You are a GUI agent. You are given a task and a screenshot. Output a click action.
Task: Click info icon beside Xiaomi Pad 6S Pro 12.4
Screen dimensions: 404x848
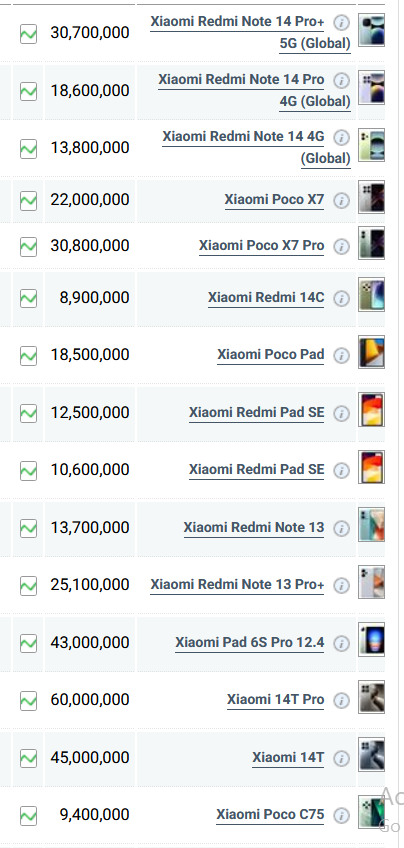[x=341, y=644]
